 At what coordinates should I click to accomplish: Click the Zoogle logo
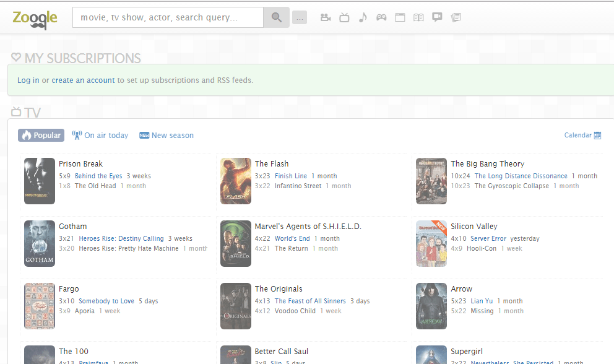click(x=35, y=19)
